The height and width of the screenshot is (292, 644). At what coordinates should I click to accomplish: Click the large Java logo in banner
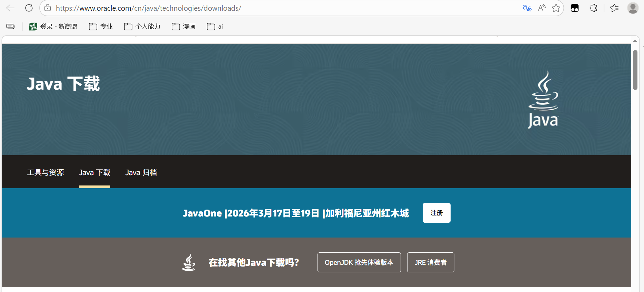point(543,100)
